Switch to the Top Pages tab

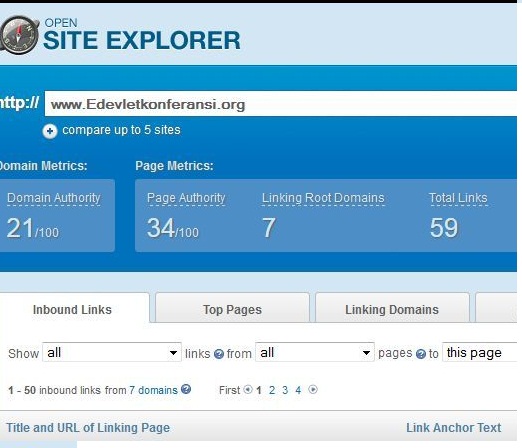(x=232, y=309)
